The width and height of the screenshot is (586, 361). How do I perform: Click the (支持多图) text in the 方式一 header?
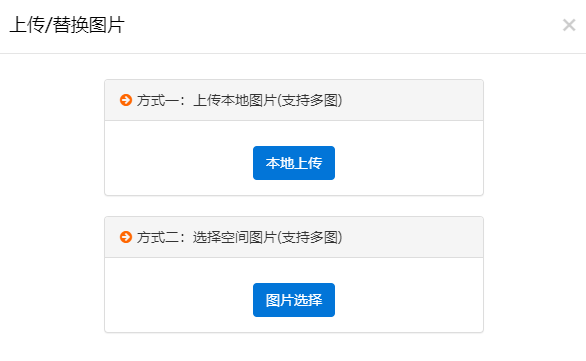[309, 100]
